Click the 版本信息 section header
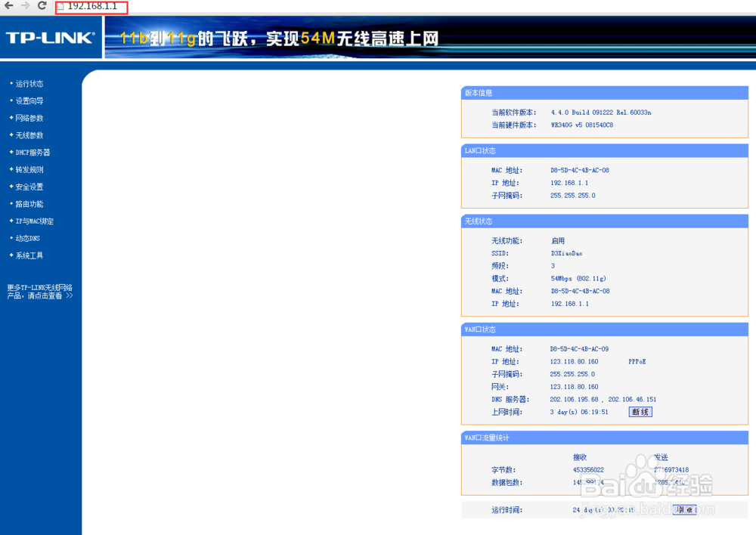The width and height of the screenshot is (756, 535). (x=605, y=93)
